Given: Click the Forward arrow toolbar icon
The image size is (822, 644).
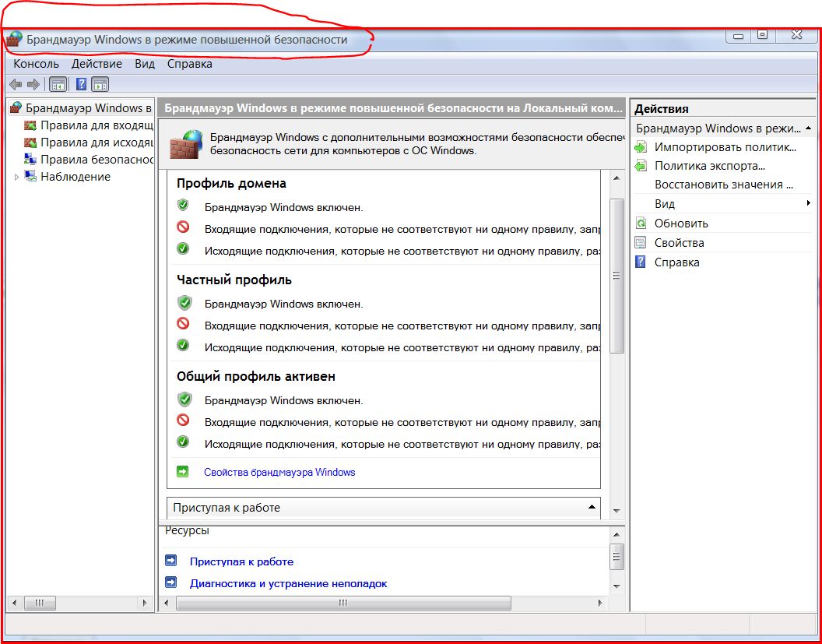Looking at the screenshot, I should point(33,84).
